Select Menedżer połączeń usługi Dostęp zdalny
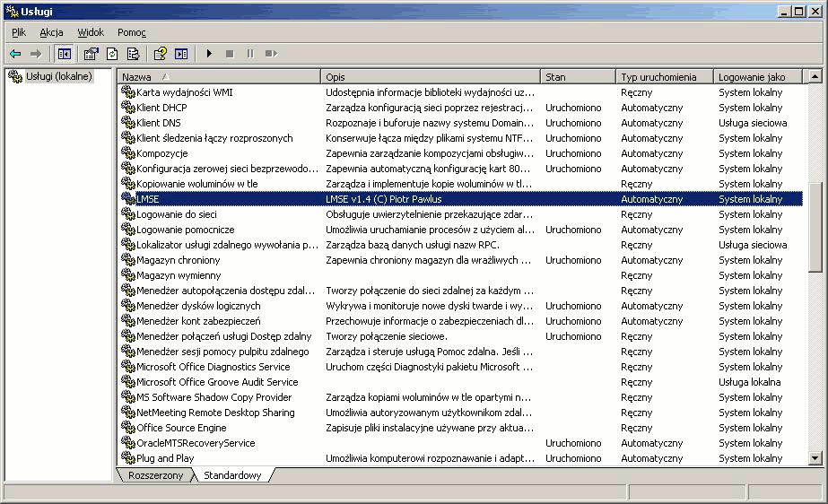 pyautogui.click(x=462, y=336)
